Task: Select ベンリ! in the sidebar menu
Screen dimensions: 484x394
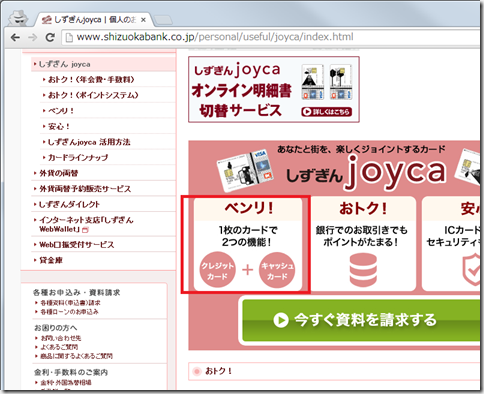Action: tap(61, 111)
